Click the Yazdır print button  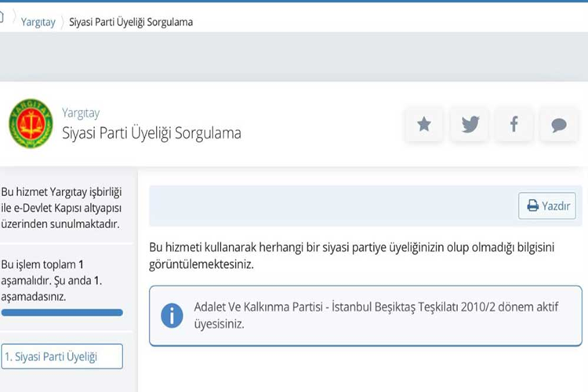point(547,206)
